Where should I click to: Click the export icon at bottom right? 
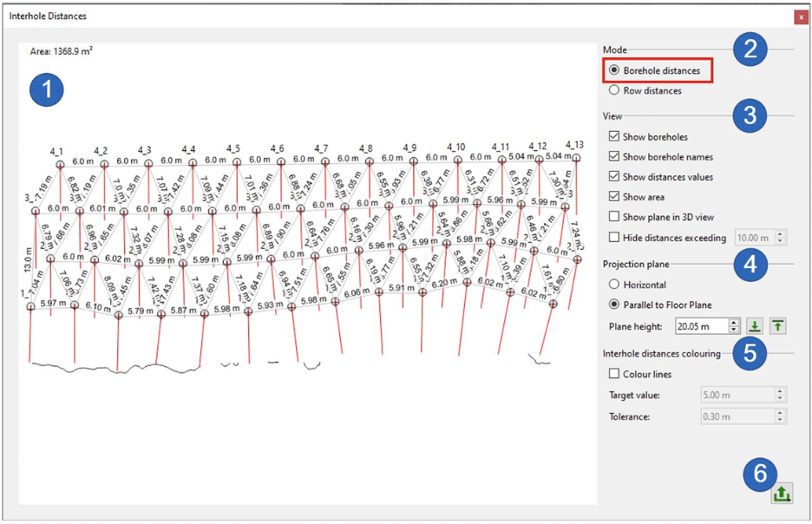pos(781,494)
